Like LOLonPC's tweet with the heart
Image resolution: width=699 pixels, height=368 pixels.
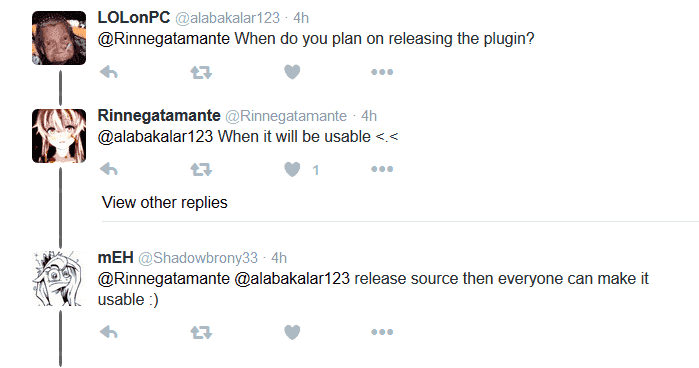coord(292,72)
